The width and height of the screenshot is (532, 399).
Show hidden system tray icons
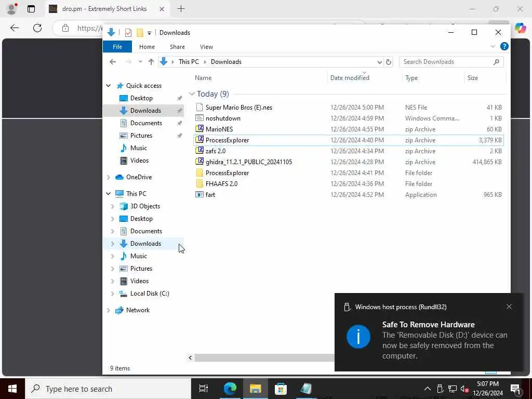[428, 389]
